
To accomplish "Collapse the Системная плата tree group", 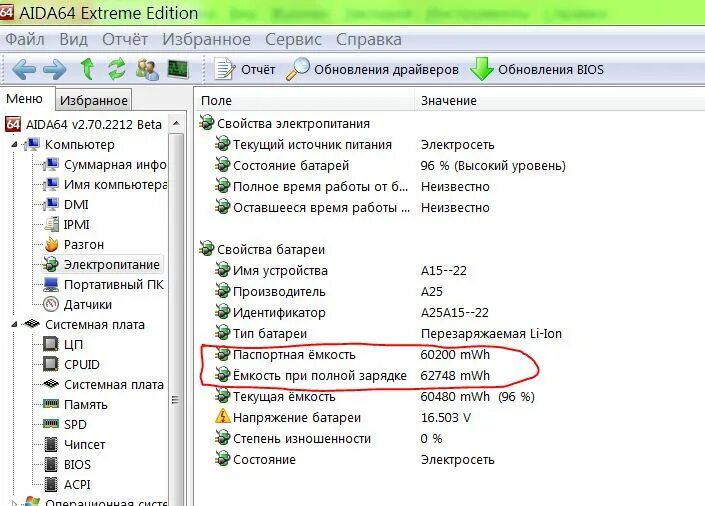I will (14, 324).
